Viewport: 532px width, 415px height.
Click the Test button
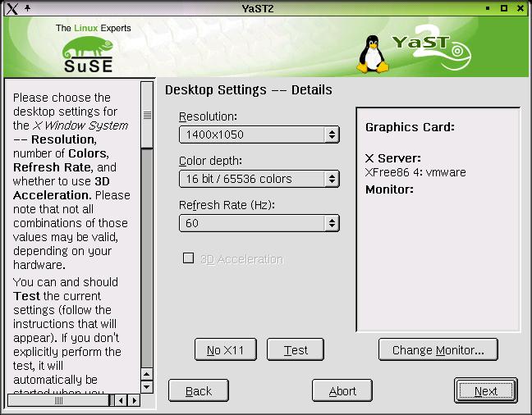(x=296, y=350)
